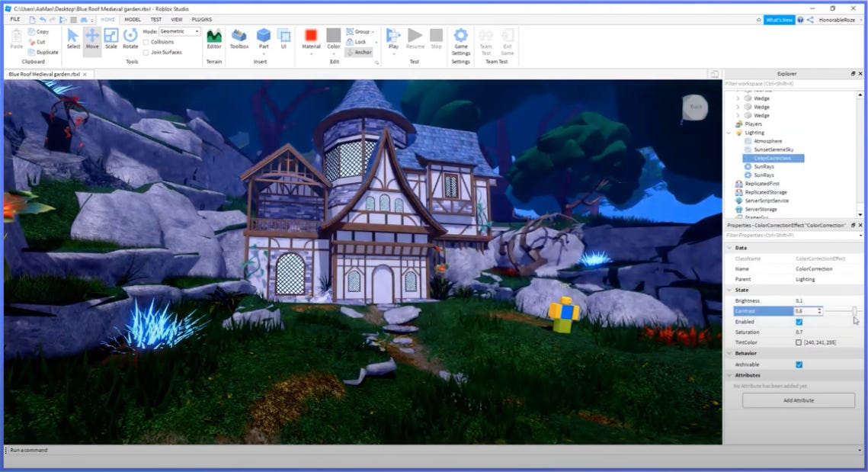Image resolution: width=868 pixels, height=472 pixels.
Task: Click the help question mark icon
Action: pos(800,19)
